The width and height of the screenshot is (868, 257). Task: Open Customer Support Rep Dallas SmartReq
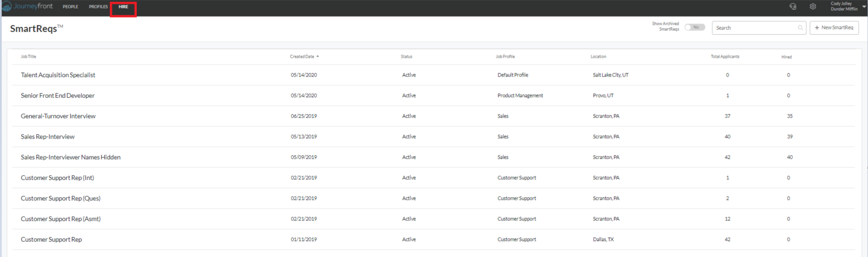click(x=51, y=239)
